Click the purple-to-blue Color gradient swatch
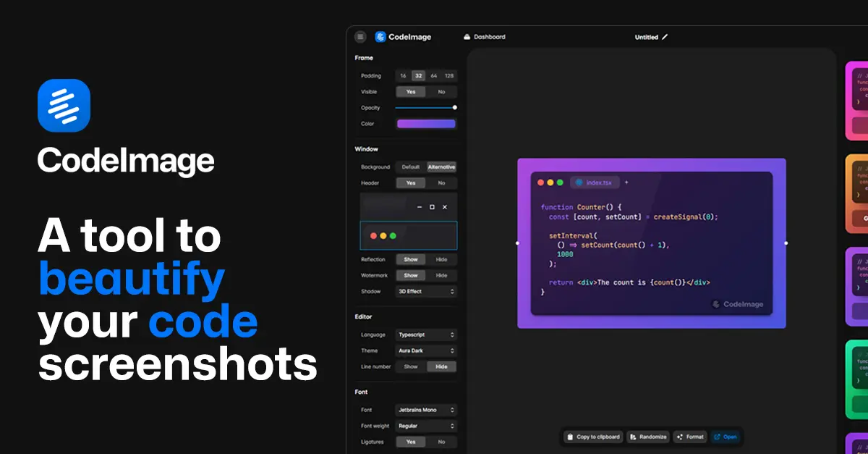Image resolution: width=868 pixels, height=454 pixels. pyautogui.click(x=426, y=123)
